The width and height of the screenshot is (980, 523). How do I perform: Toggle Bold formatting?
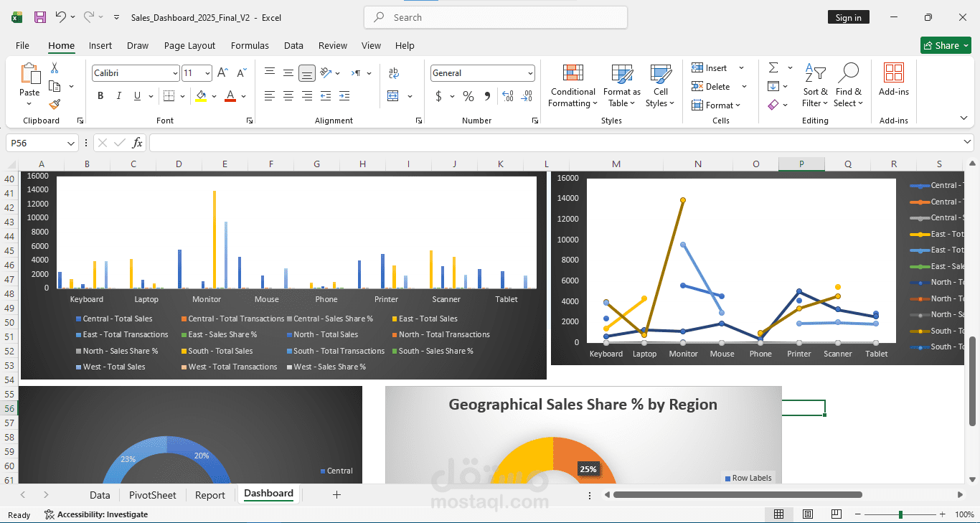(x=100, y=96)
